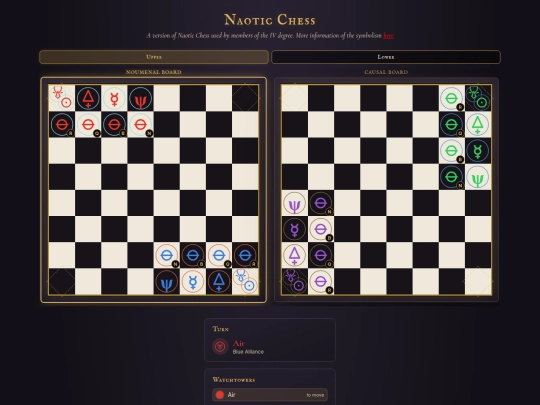Pick the red pawn marked R
This screenshot has height=405, width=540.
pos(62,124)
